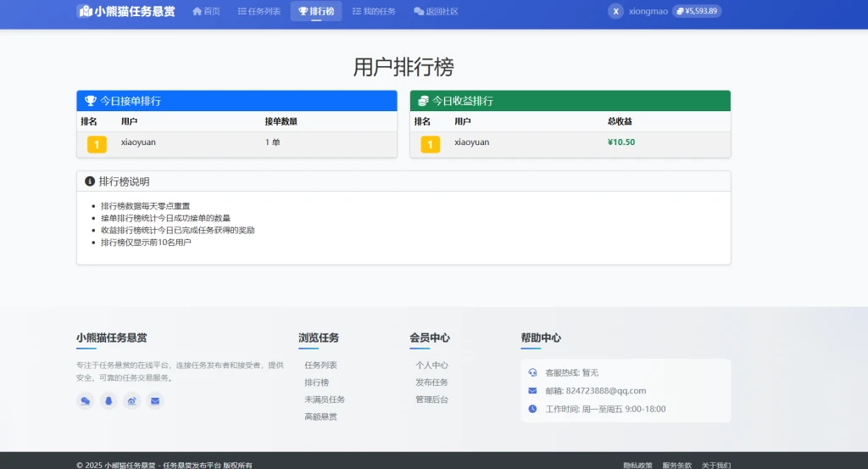
Task: Click the info icon beside 排行榜说明
Action: click(x=90, y=181)
